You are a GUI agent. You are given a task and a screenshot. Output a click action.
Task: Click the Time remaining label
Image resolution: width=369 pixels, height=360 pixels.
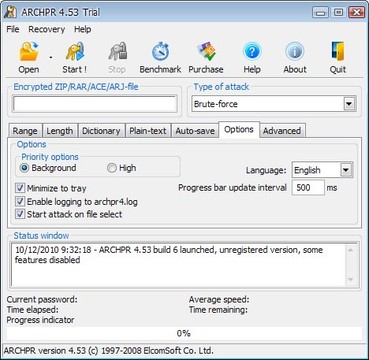(x=218, y=310)
